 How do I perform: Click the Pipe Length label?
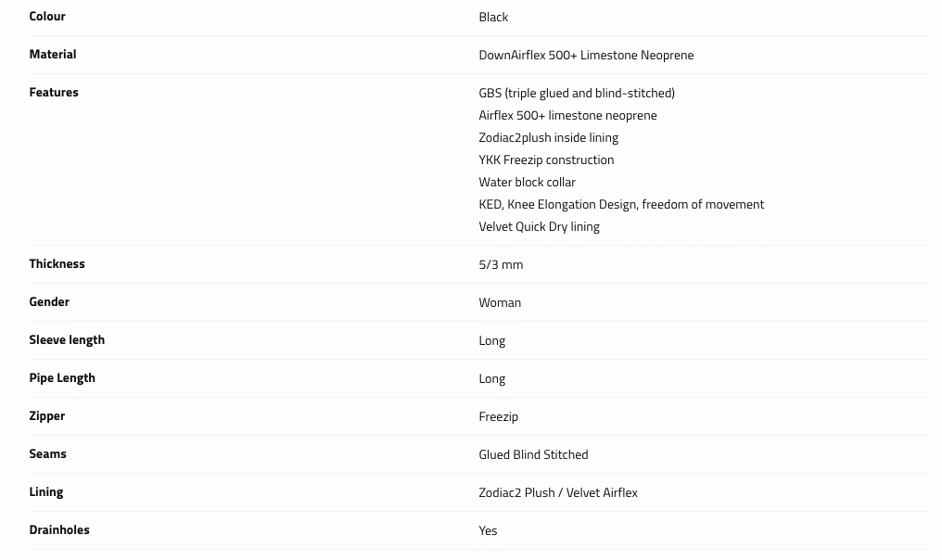tap(62, 377)
